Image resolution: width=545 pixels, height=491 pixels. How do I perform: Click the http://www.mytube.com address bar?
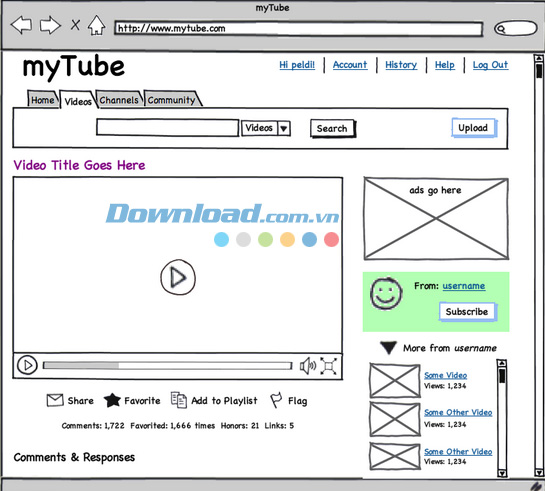(x=299, y=28)
